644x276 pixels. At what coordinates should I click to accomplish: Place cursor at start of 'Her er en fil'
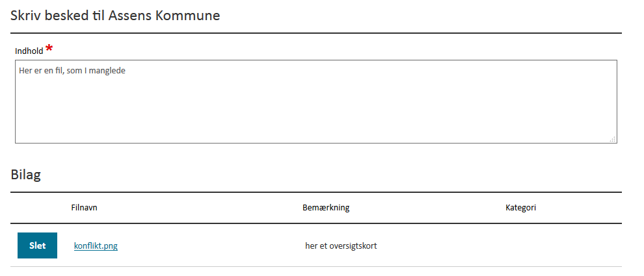(x=20, y=71)
